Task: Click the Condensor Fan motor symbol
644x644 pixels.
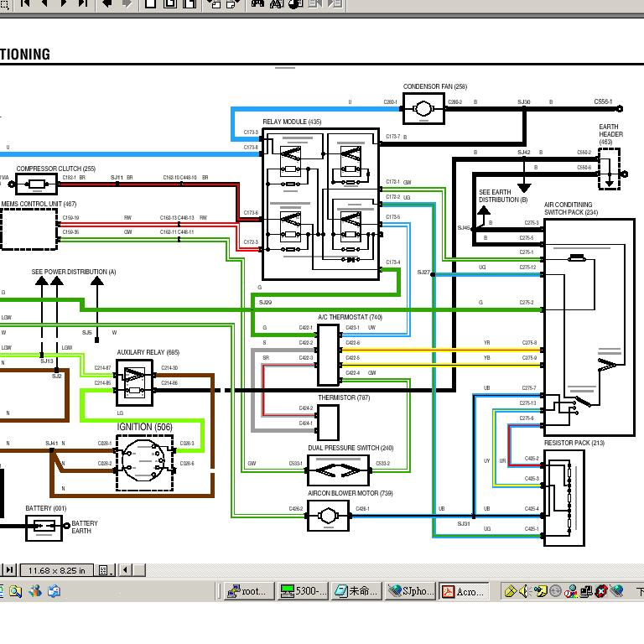Action: (423, 107)
